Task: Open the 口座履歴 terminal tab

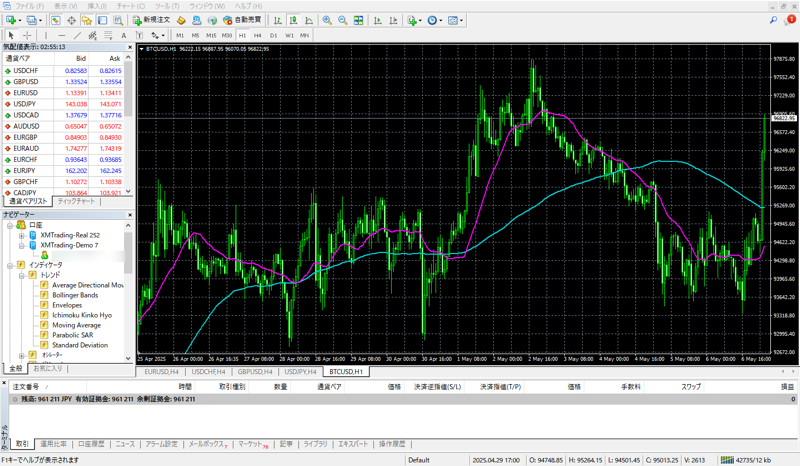Action: (91, 444)
